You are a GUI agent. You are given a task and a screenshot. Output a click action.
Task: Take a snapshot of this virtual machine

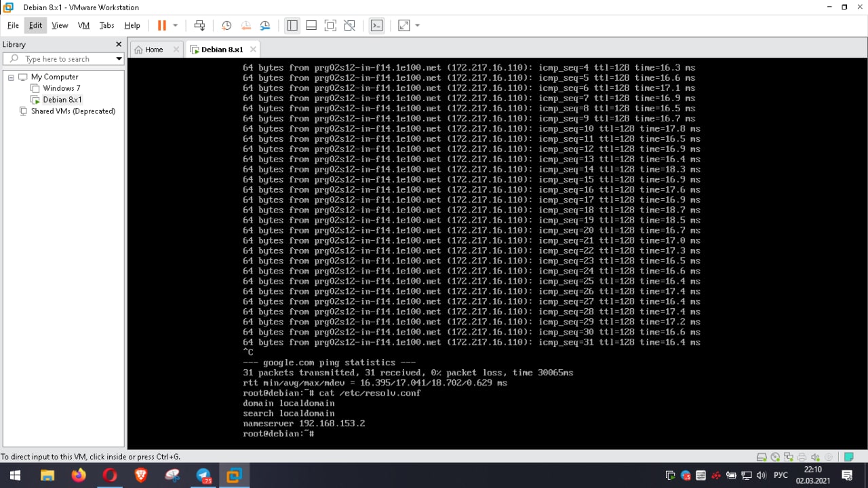(226, 25)
